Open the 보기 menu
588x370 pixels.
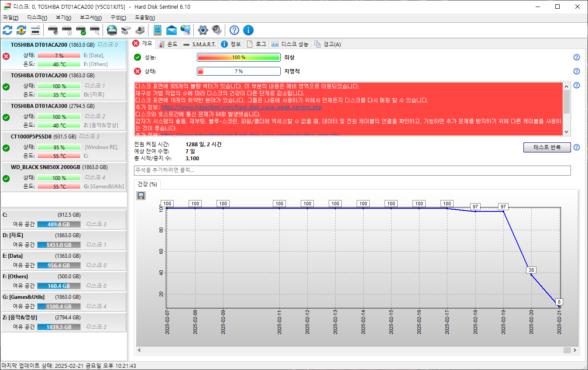point(63,17)
